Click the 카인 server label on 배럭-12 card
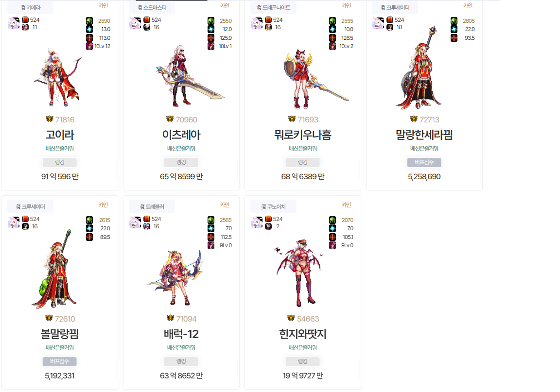 (225, 205)
